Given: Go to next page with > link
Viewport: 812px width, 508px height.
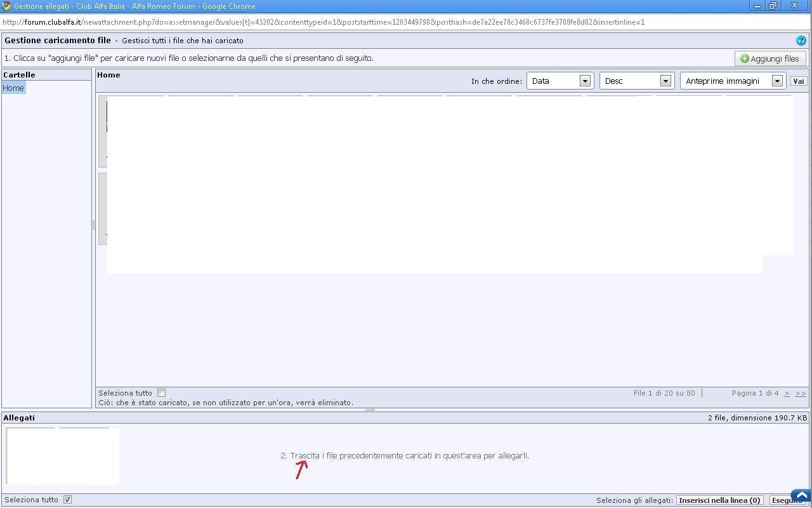Looking at the screenshot, I should click(x=787, y=393).
